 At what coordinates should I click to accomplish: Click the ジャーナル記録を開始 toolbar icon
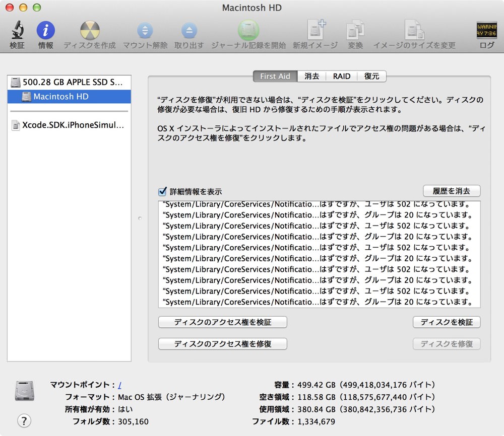coord(248,31)
